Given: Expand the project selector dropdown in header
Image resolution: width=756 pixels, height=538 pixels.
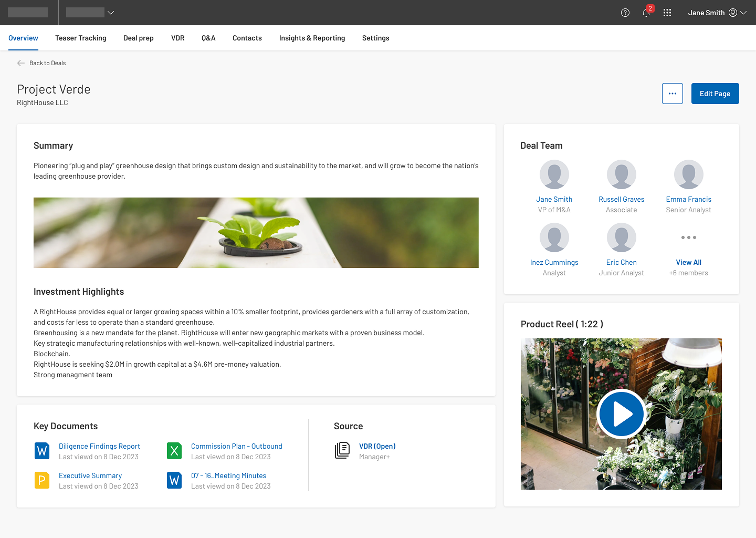Looking at the screenshot, I should (90, 13).
